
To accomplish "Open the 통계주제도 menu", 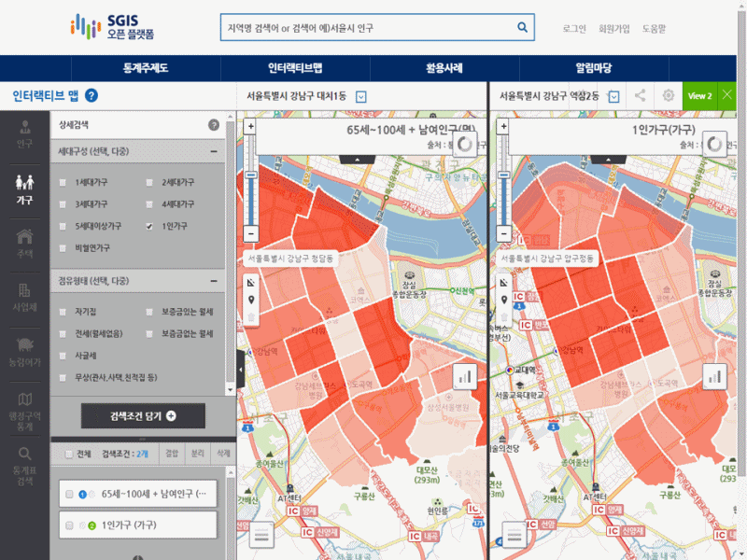I will (145, 68).
